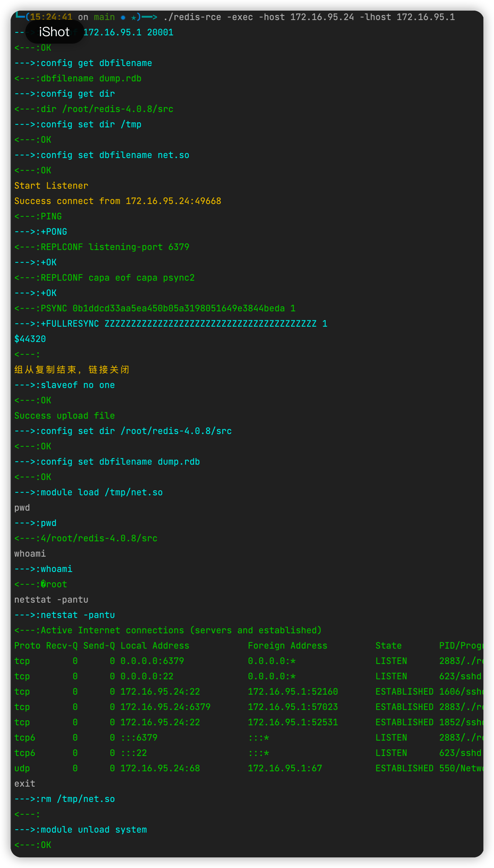Click foreign address '172.16.95.1:67'
This screenshot has height=868, width=494.
[285, 768]
